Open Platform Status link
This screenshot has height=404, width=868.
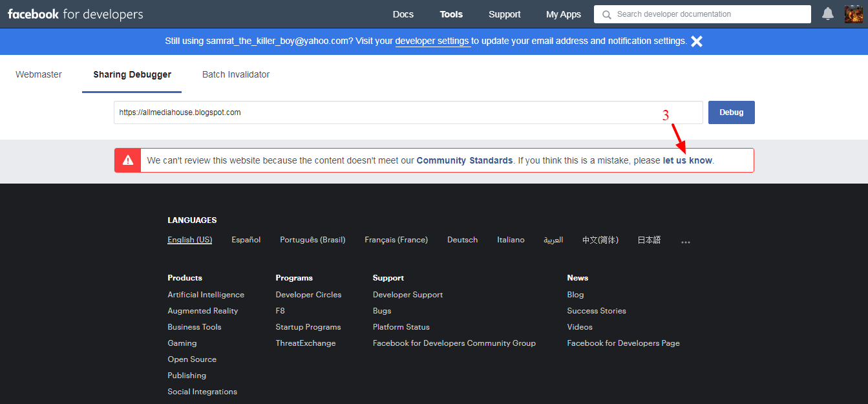tap(401, 327)
